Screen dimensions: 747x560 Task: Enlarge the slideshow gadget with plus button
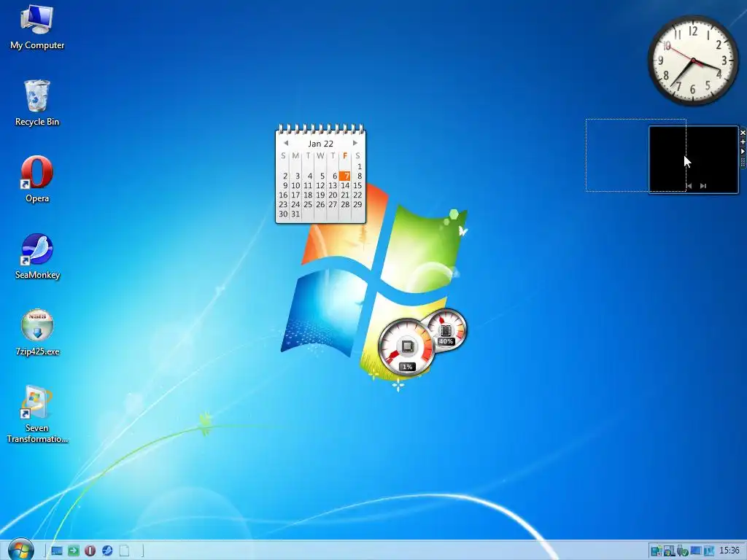[743, 142]
